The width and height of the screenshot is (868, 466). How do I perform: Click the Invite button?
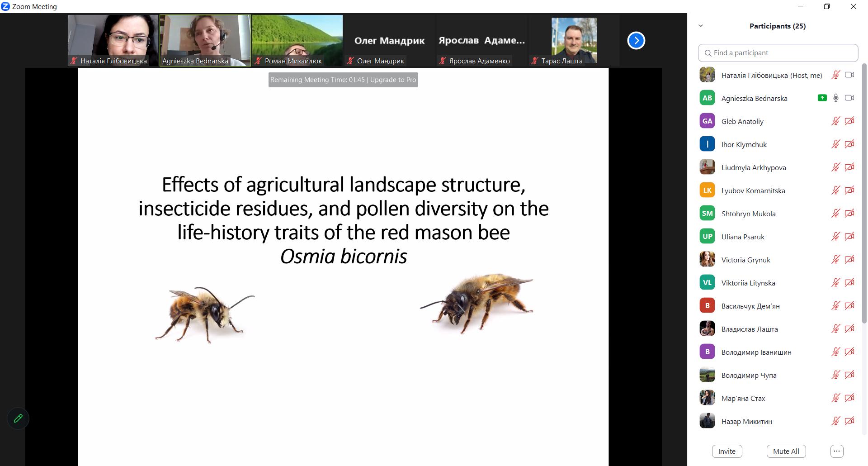click(726, 451)
